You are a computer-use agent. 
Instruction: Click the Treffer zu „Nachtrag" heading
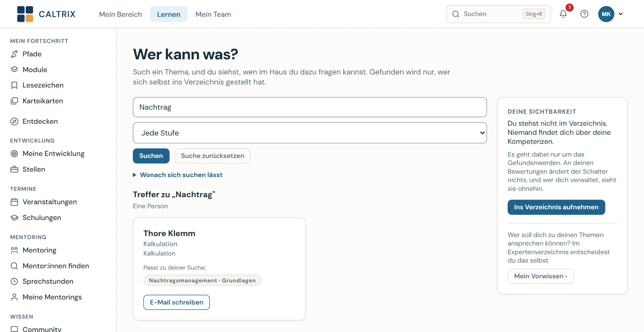click(174, 195)
